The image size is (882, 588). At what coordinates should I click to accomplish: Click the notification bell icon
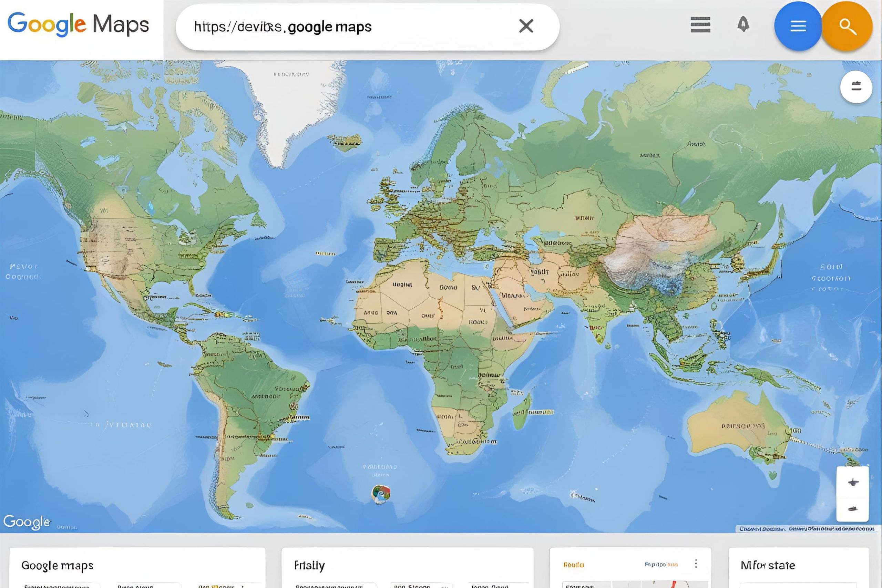tap(743, 25)
